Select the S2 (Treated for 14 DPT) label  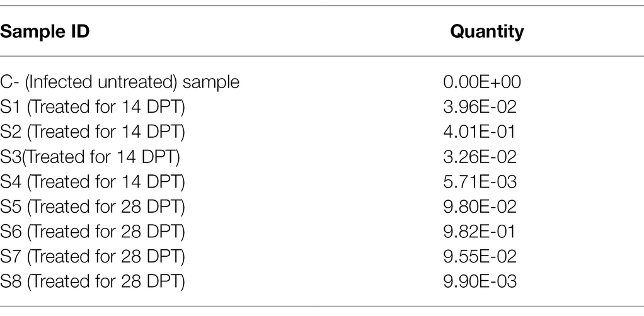(93, 132)
